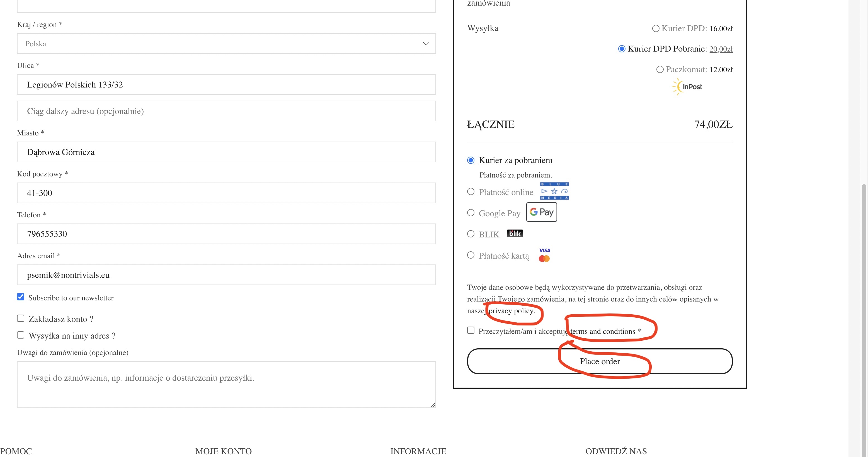Click the Visa Mastercard card logos
The image size is (868, 457).
[544, 255]
